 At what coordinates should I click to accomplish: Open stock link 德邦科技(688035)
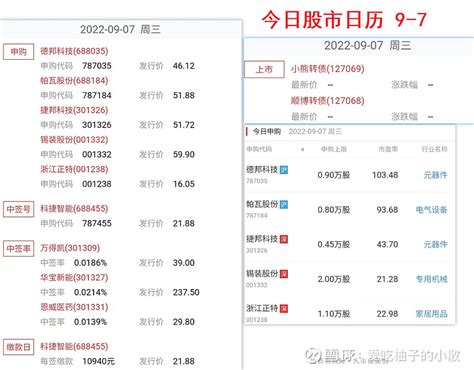click(74, 51)
